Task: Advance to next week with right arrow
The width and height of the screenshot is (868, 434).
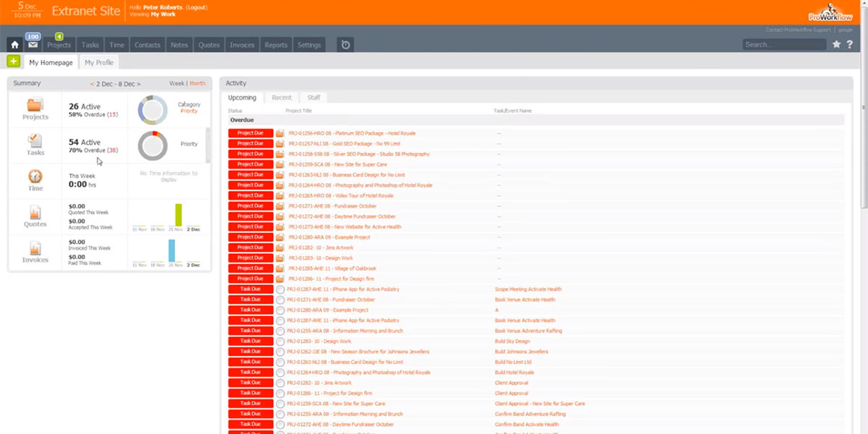Action: click(138, 84)
